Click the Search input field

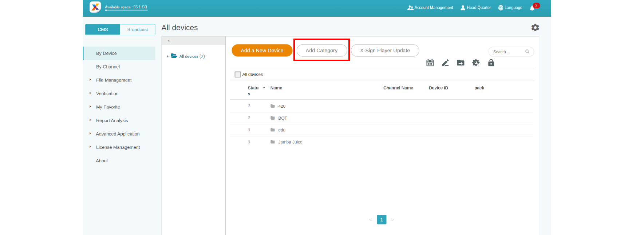[508, 52]
